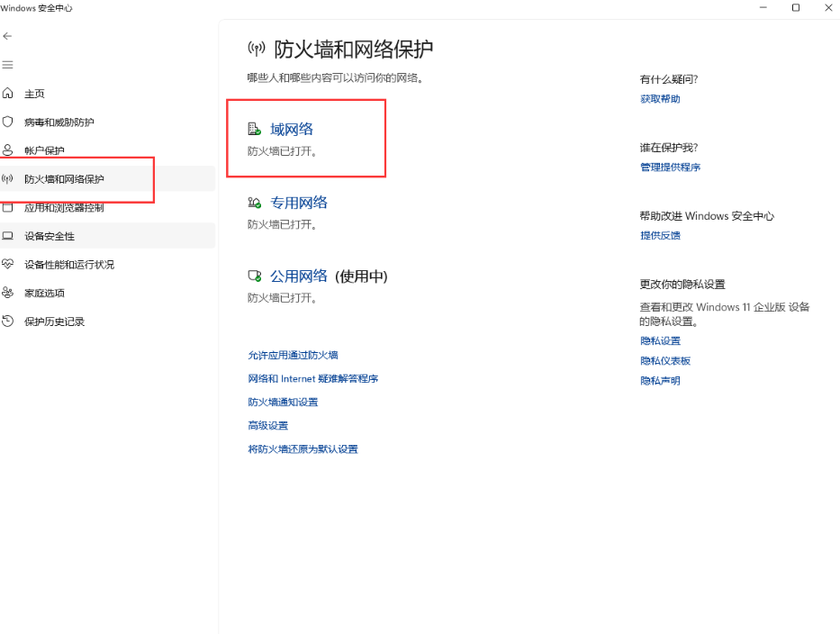This screenshot has height=634, width=840.
Task: Click the 防火墙已打开。 status under 域网络
Action: [284, 151]
